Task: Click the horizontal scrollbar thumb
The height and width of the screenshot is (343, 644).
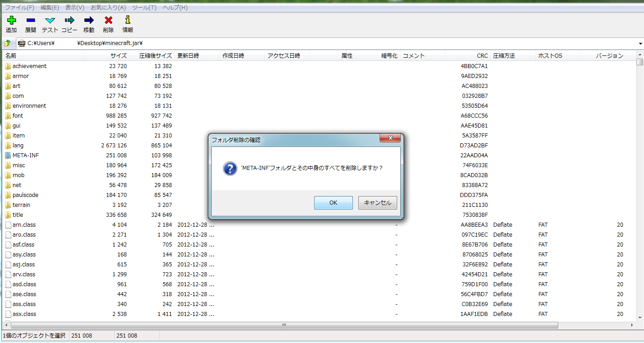Action: pyautogui.click(x=284, y=325)
